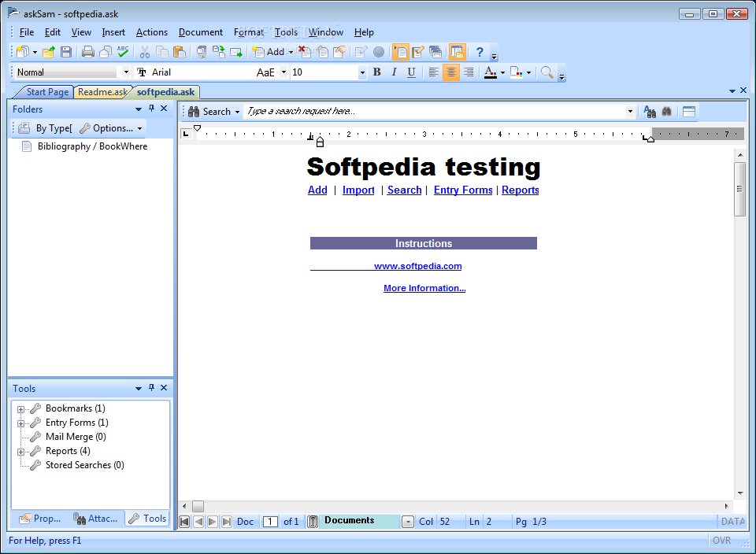Close the Folders panel

[164, 109]
